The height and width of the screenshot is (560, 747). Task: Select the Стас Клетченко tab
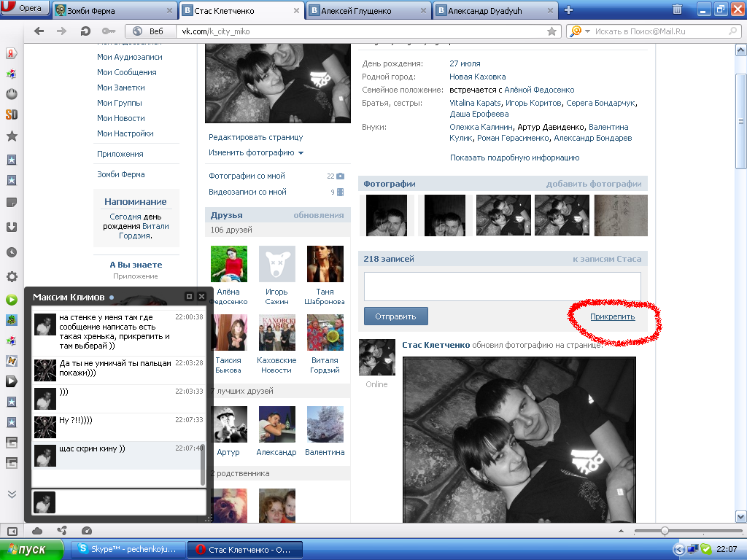click(241, 10)
